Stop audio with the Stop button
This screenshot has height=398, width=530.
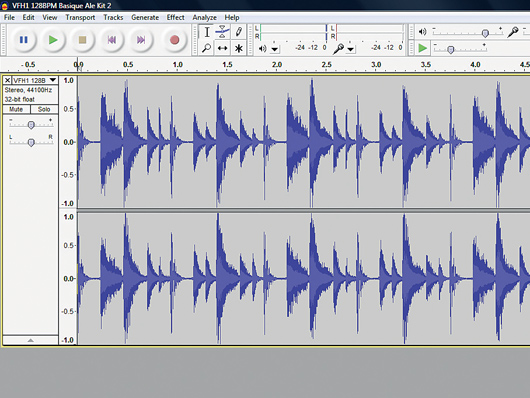[x=82, y=40]
